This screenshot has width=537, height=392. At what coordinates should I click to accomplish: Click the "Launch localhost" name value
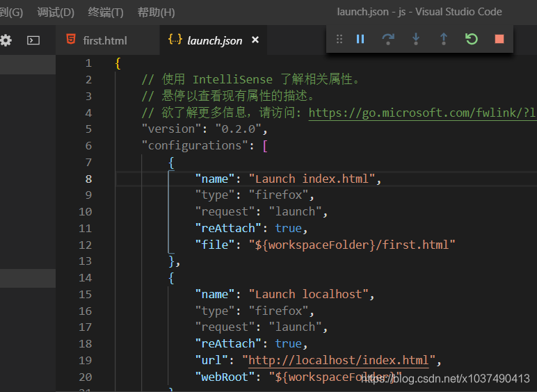click(309, 294)
